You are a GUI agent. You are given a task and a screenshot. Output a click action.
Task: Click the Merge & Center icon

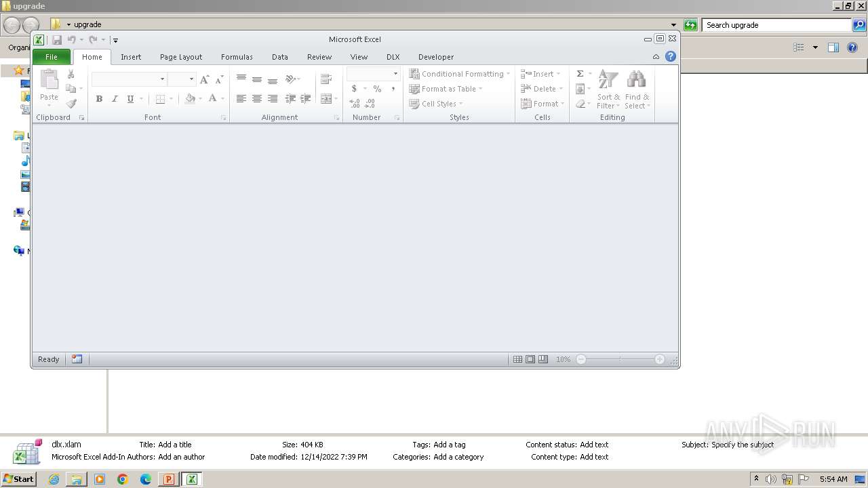tap(326, 99)
